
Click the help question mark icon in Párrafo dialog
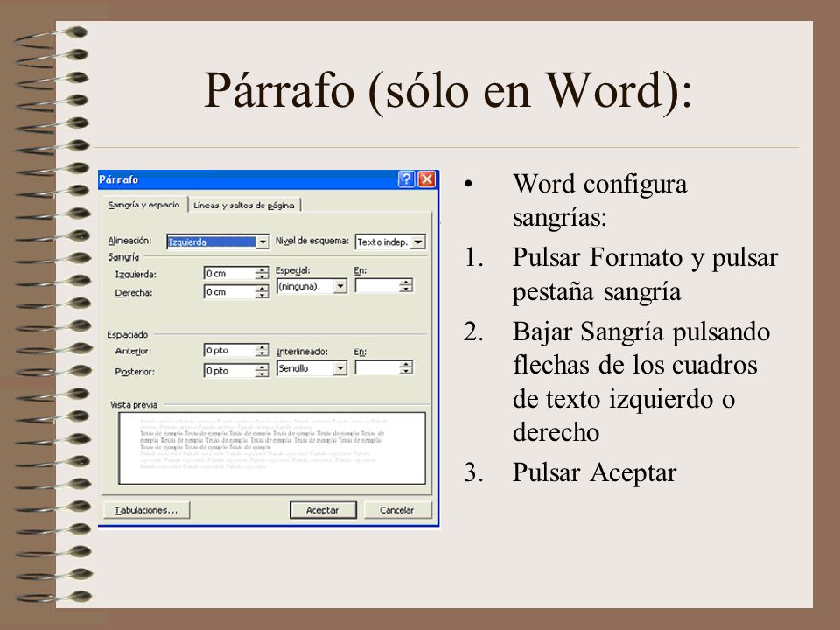[x=407, y=178]
